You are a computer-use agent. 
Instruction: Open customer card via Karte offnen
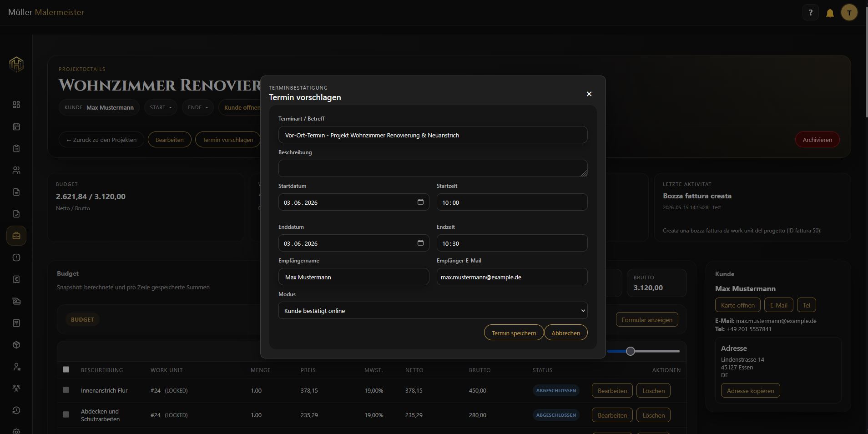pyautogui.click(x=737, y=305)
